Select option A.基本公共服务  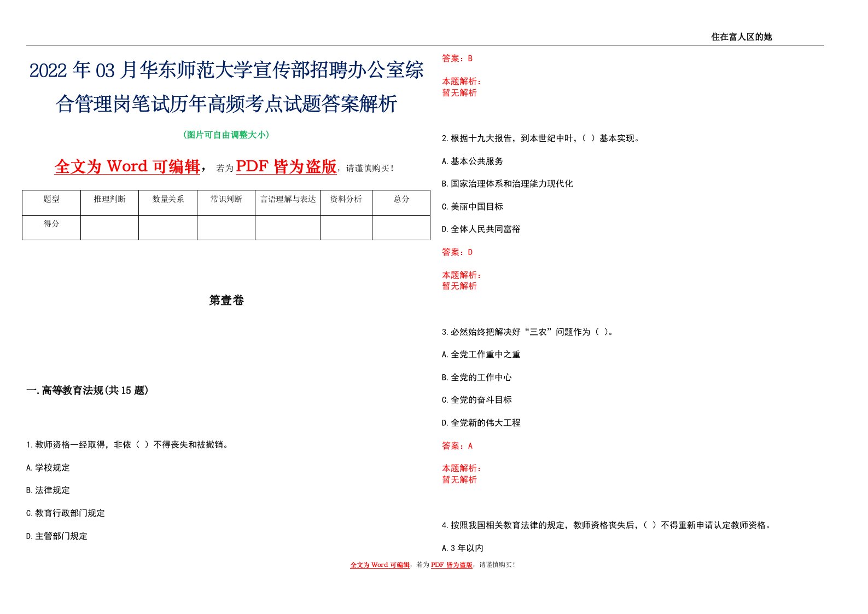(x=473, y=161)
